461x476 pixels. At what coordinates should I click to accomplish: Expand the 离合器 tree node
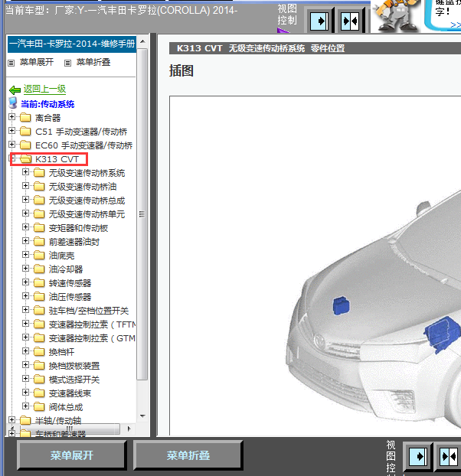pyautogui.click(x=11, y=117)
